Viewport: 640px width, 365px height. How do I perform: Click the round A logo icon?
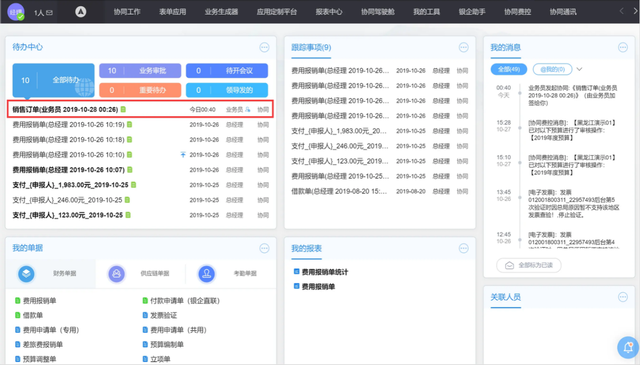(81, 12)
